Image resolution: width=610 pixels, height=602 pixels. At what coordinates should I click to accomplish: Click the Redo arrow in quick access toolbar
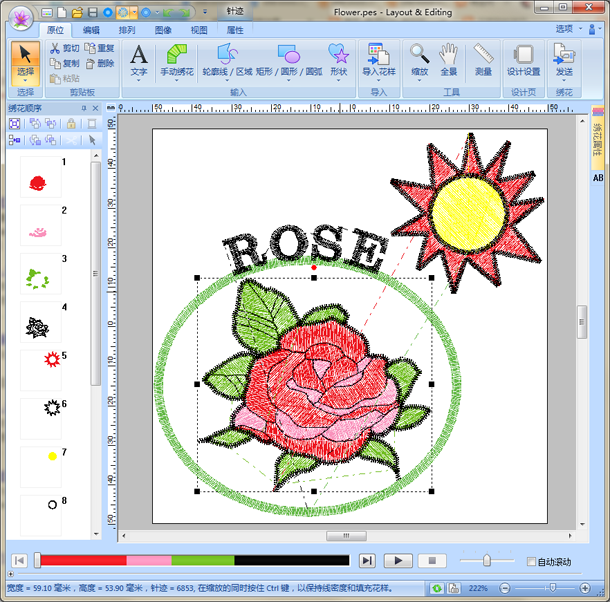pyautogui.click(x=185, y=13)
